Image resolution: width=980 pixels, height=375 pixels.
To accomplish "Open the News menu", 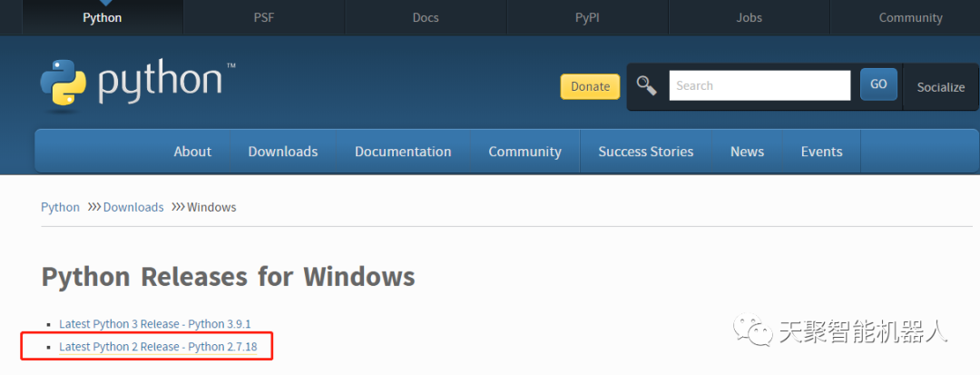I will [748, 152].
